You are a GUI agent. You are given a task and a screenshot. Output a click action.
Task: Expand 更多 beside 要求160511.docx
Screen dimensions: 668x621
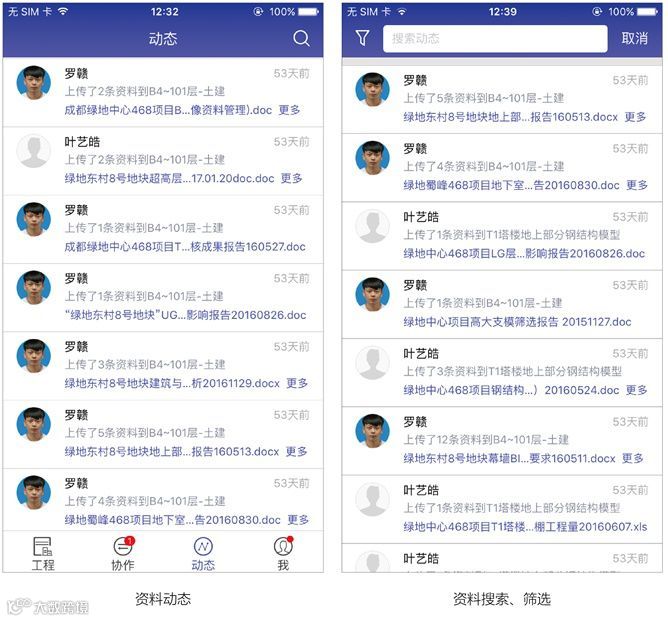pos(633,458)
